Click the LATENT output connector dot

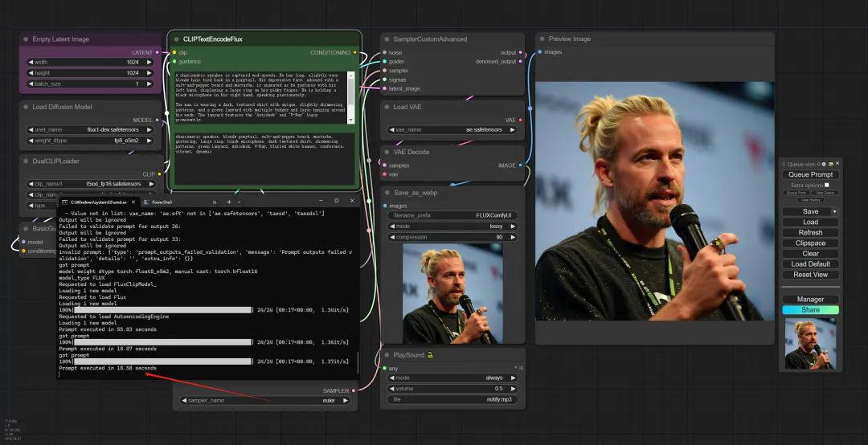[x=158, y=52]
